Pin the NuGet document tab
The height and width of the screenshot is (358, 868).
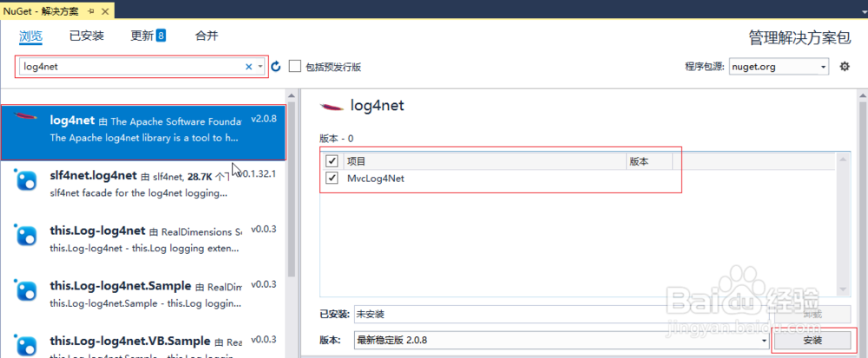[91, 10]
